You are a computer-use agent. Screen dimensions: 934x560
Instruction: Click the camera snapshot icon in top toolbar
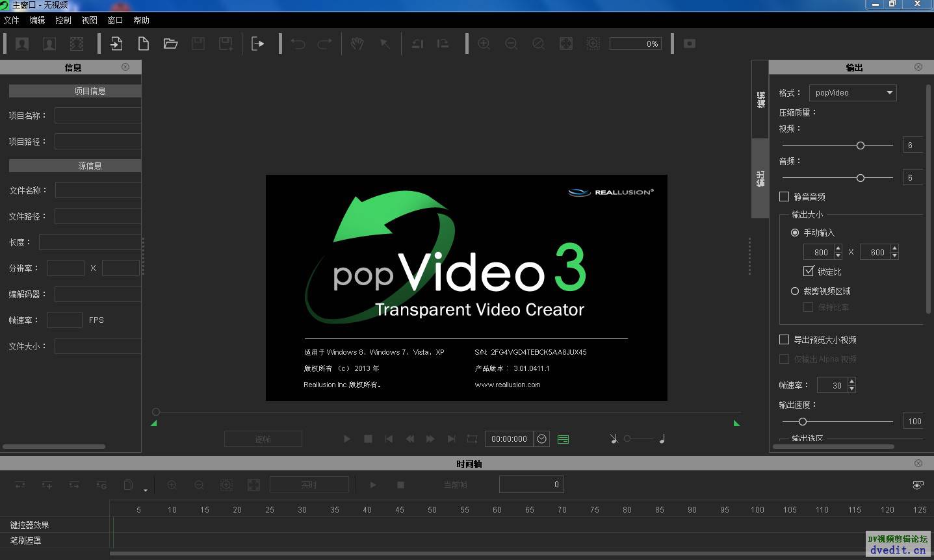(690, 44)
